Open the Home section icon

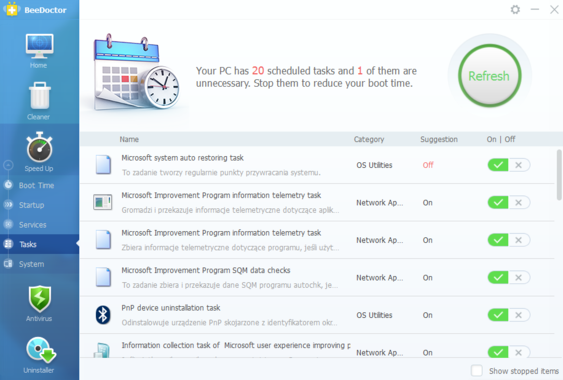coord(39,46)
